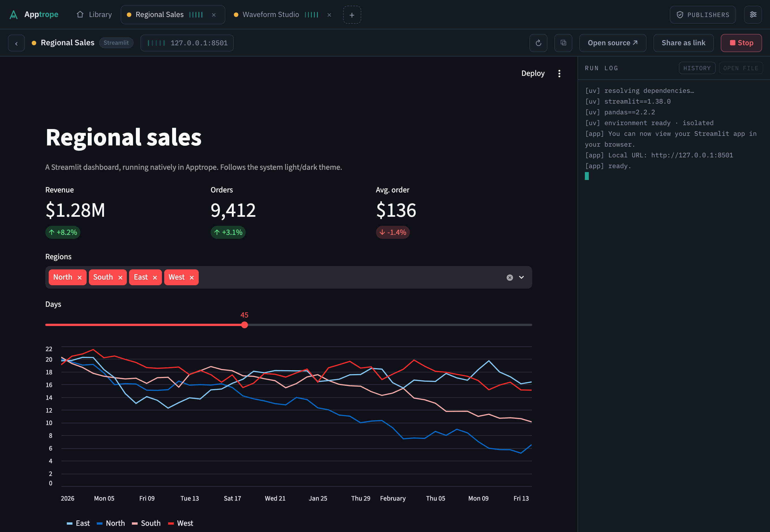Screen dimensions: 770x532
Task: Remove the North region tag
Action: 79,278
